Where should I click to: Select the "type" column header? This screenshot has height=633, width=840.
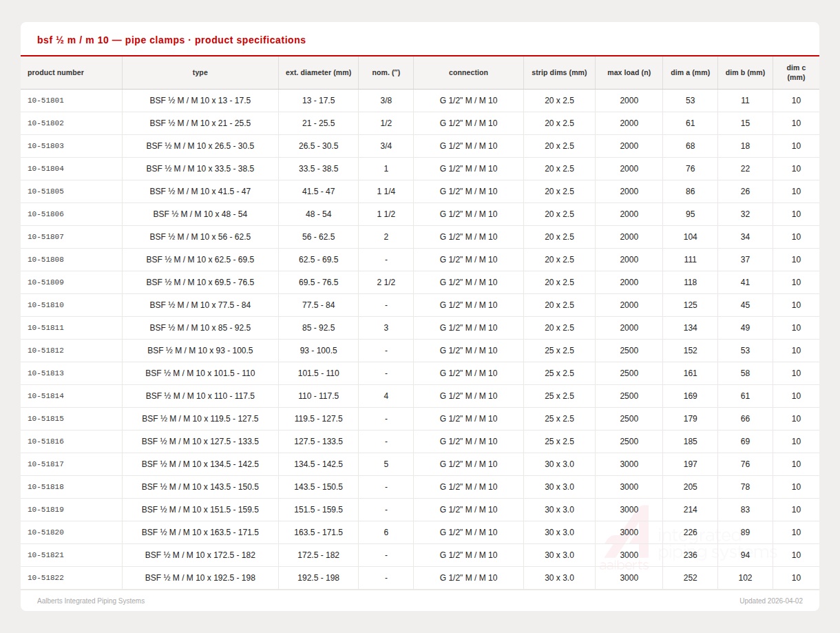click(x=200, y=72)
